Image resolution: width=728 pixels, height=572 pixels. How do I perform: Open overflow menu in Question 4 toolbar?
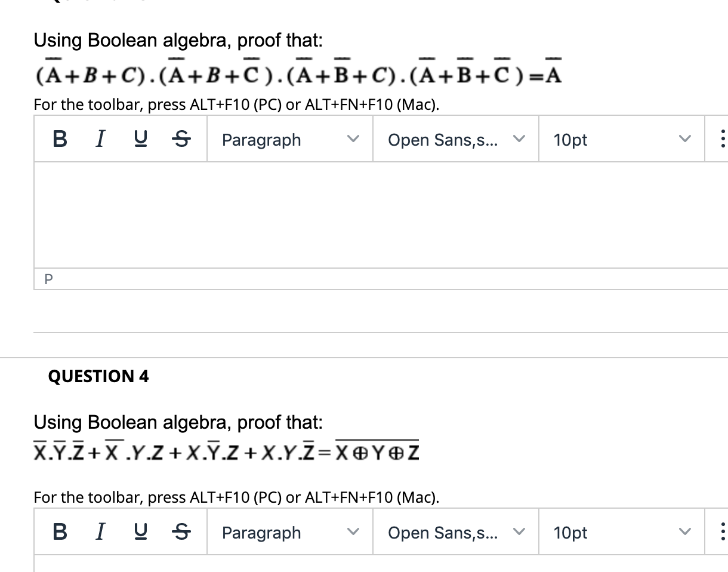tap(723, 532)
